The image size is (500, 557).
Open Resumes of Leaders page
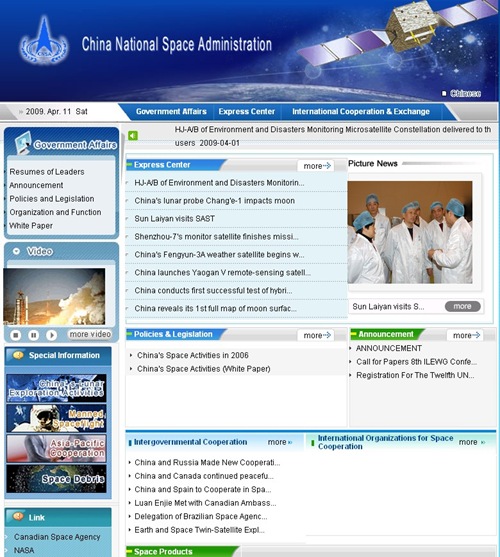pyautogui.click(x=47, y=172)
